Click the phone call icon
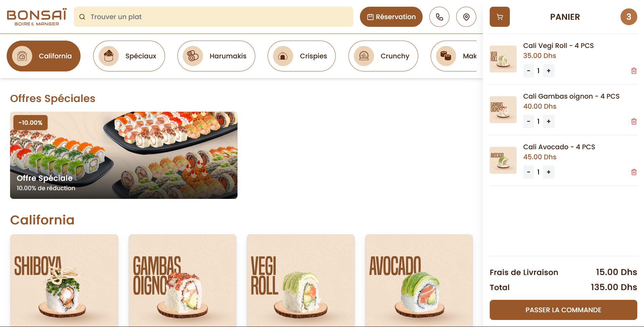The image size is (644, 327). click(439, 17)
